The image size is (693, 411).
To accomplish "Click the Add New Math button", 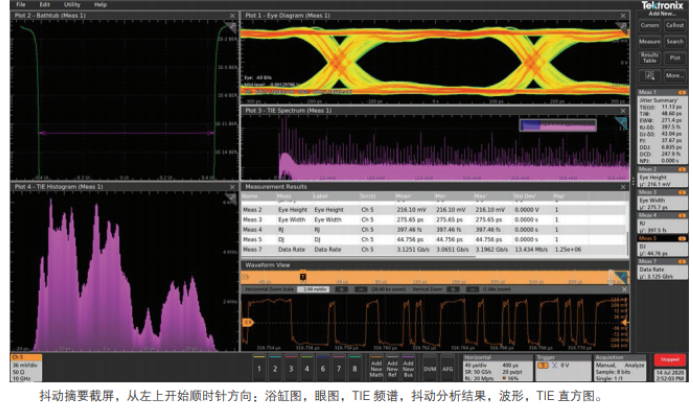I will (x=377, y=367).
